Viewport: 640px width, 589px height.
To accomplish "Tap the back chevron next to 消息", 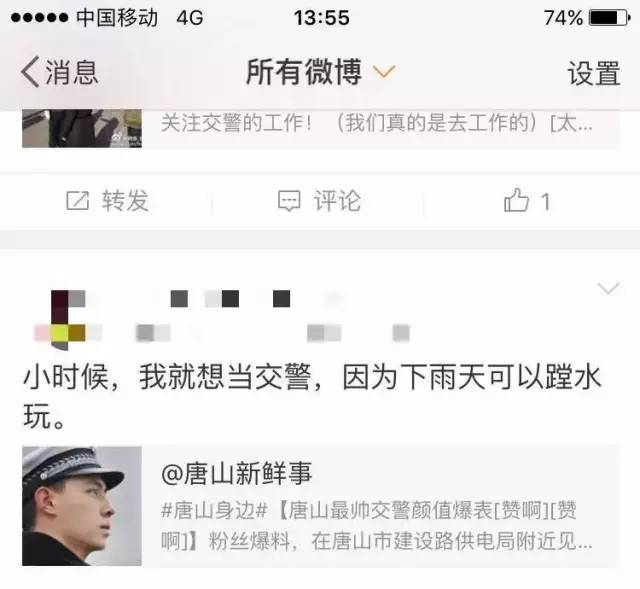I will (x=30, y=72).
